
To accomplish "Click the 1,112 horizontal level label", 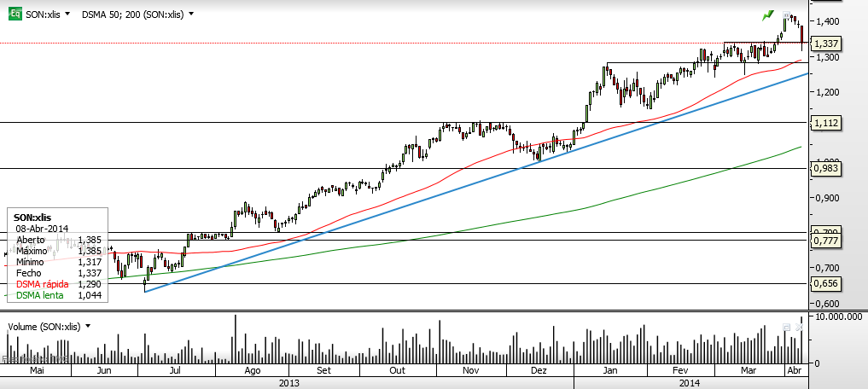I will click(x=825, y=124).
